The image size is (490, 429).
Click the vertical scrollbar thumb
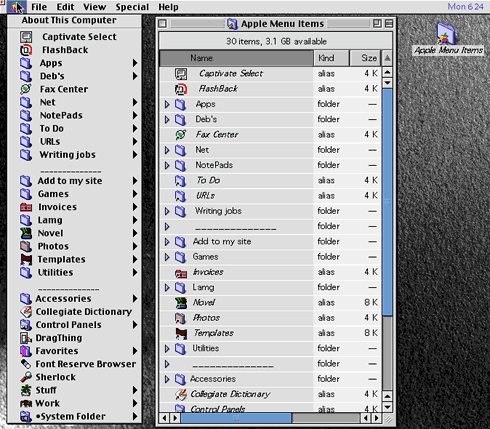click(x=387, y=202)
